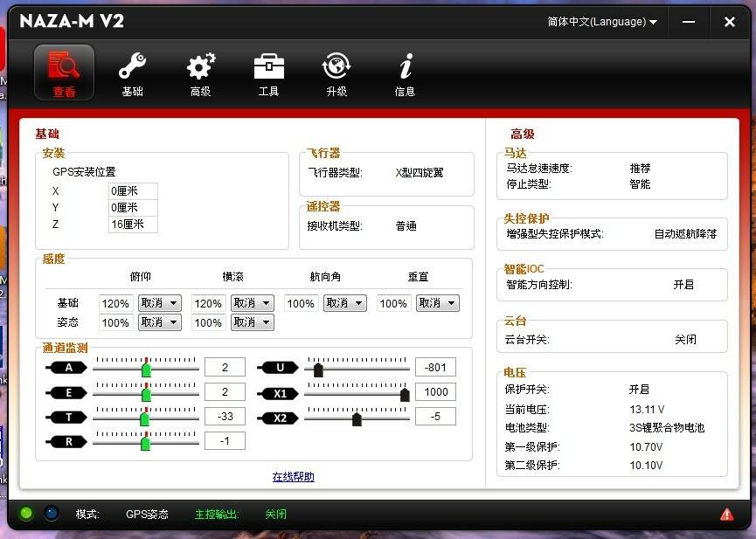Click the channel T slider handle
This screenshot has height=539, width=756.
tap(144, 418)
